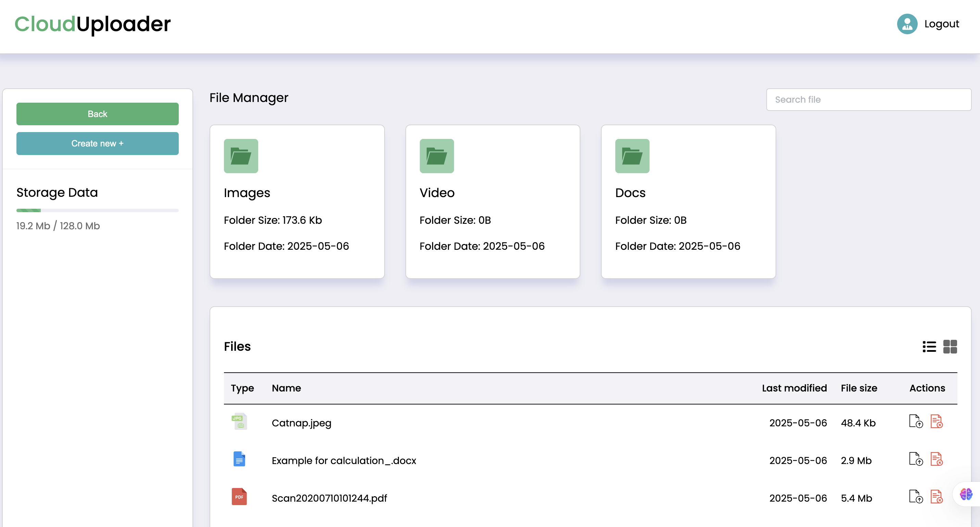Click move icon for Catnap.jpeg
Image resolution: width=980 pixels, height=527 pixels.
[916, 421]
